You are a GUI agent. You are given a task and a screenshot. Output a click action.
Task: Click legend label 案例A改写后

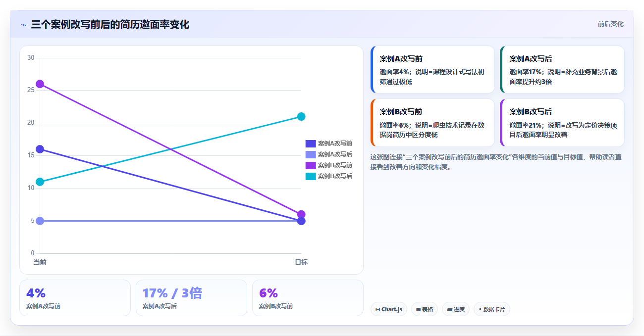tap(335, 154)
